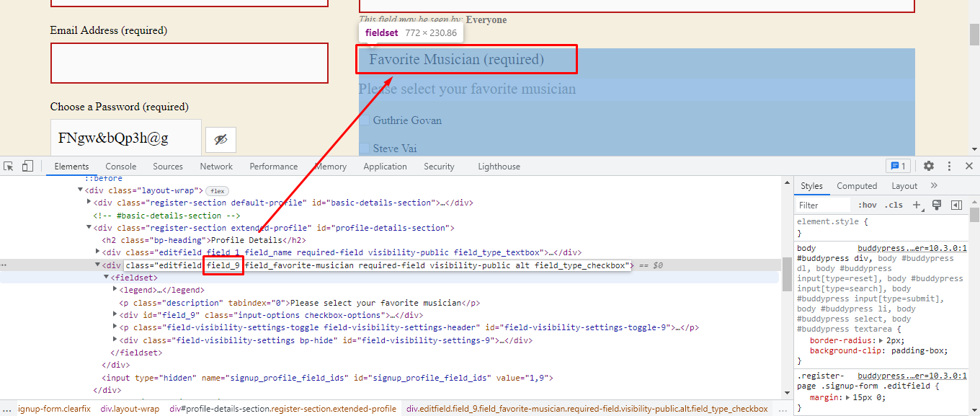The height and width of the screenshot is (416, 980).
Task: Click the background-clip: padding-box declaration
Action: 879,350
